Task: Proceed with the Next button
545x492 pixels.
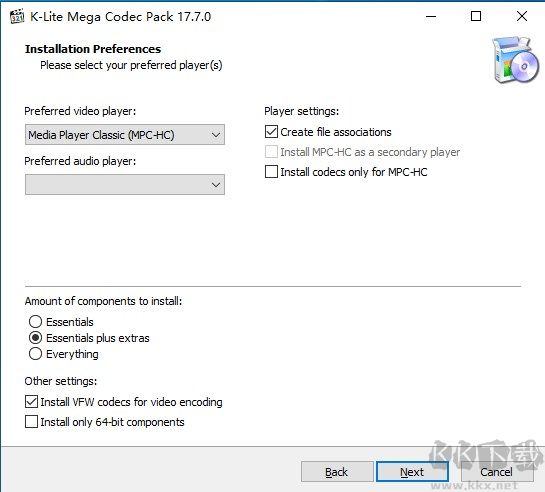Action: pos(412,472)
